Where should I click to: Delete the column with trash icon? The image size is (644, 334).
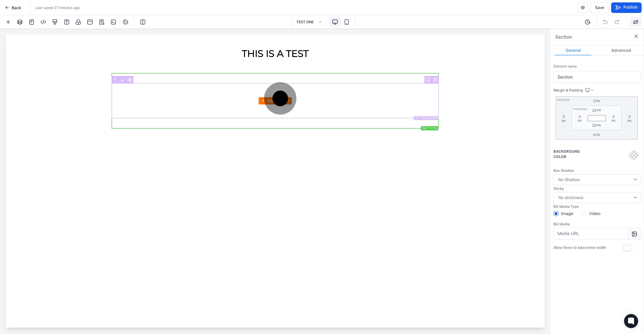435,80
